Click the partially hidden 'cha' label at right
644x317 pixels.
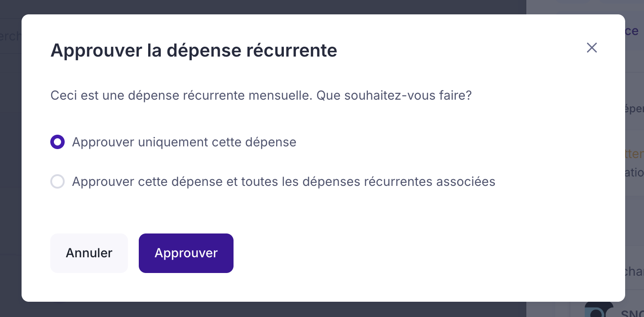(634, 272)
